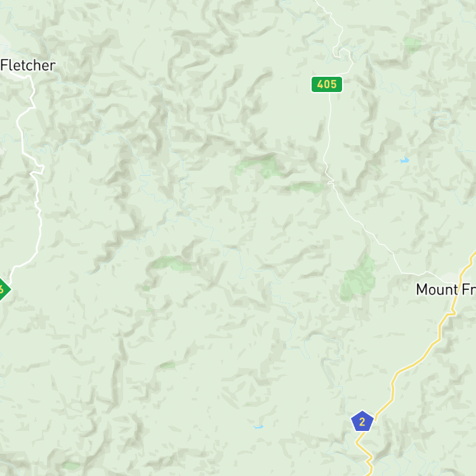Image resolution: width=476 pixels, height=476 pixels.
Task: Click the large green park area west of Mount Fr
Action: (357, 278)
